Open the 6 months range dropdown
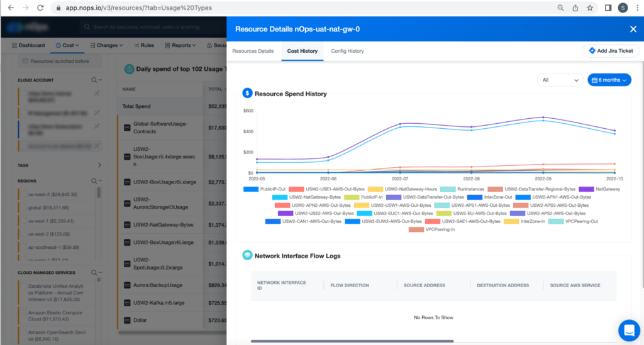 pyautogui.click(x=609, y=80)
